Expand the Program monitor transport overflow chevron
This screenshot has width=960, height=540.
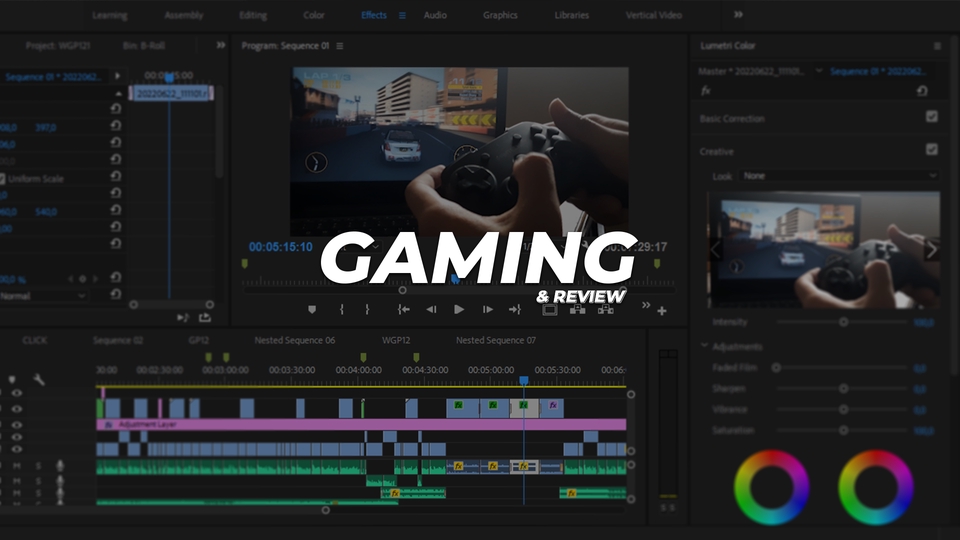click(x=646, y=305)
